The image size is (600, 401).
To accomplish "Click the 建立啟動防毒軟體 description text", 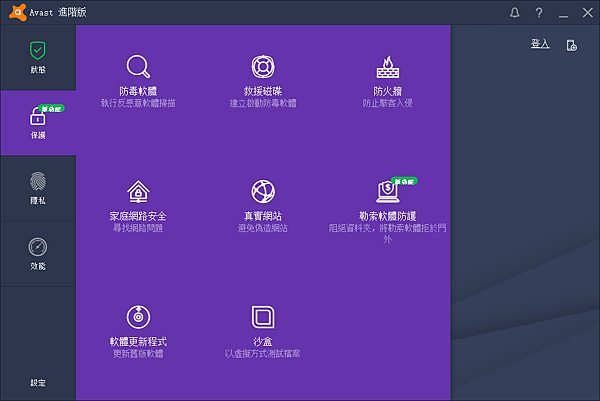I will (x=263, y=103).
